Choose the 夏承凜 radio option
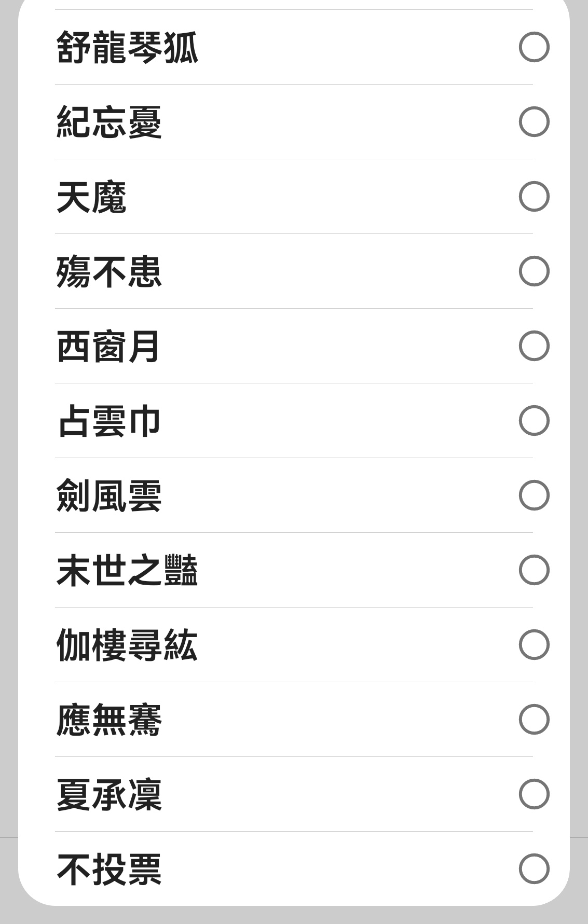The image size is (588, 924). point(534,794)
